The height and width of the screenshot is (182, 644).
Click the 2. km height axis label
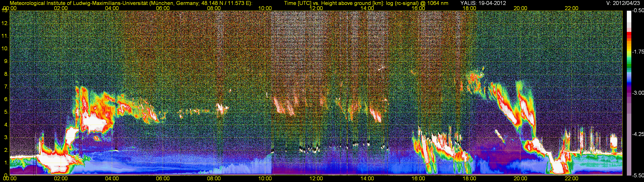pos(6,150)
